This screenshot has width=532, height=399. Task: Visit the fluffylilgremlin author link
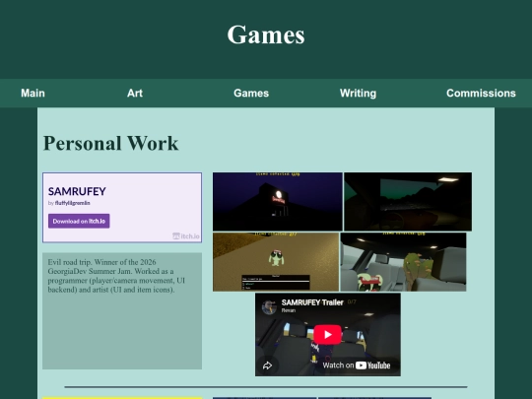point(72,203)
